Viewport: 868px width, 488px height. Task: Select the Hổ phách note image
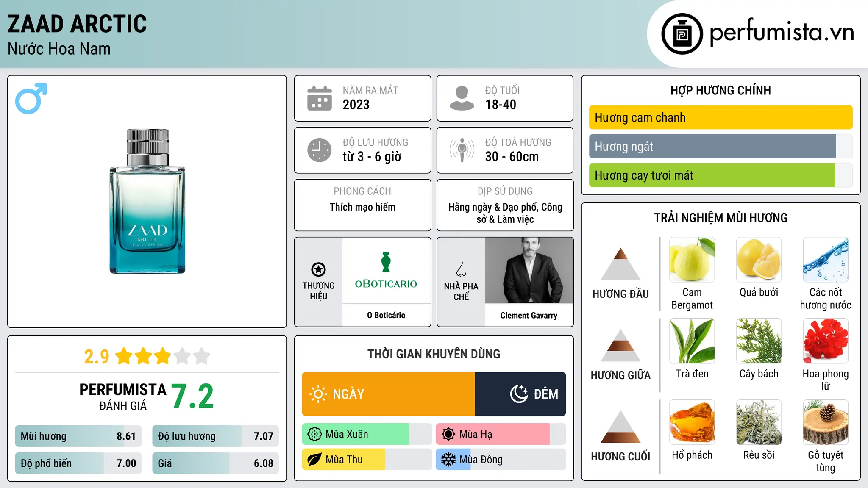point(692,422)
